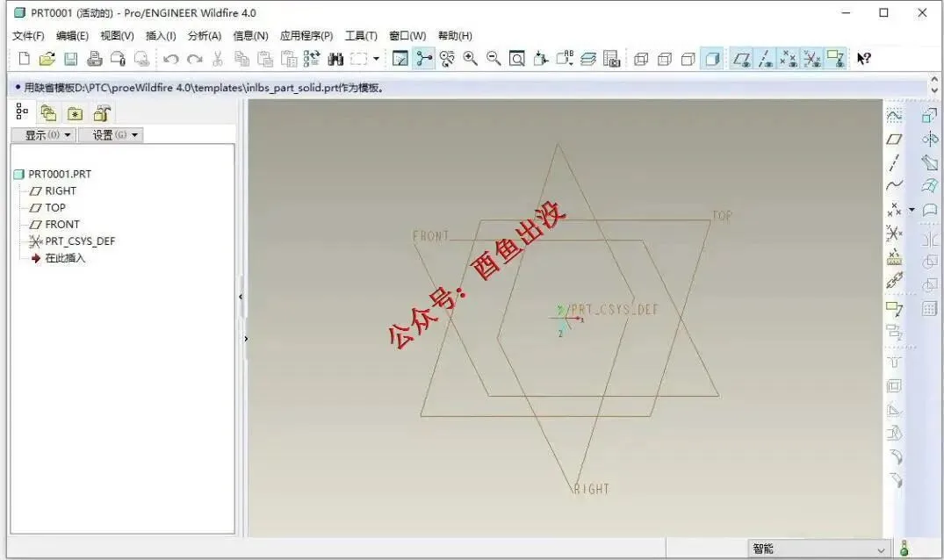944x560 pixels.
Task: Select the Variable Section Sweep tool
Action: 930,162
